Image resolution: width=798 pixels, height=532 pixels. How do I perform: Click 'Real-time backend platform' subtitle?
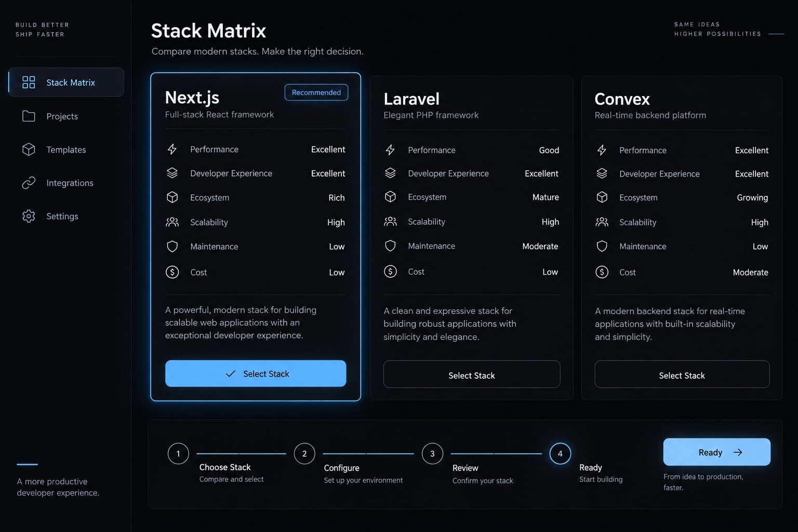click(x=650, y=115)
